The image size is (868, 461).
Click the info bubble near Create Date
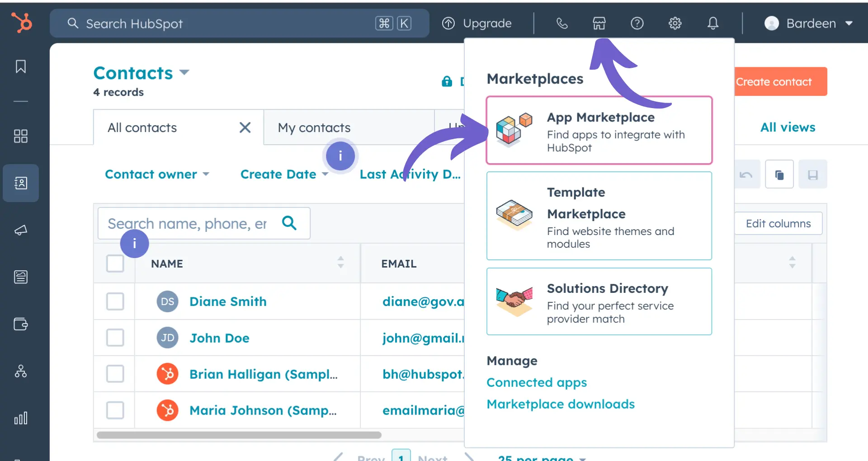340,156
